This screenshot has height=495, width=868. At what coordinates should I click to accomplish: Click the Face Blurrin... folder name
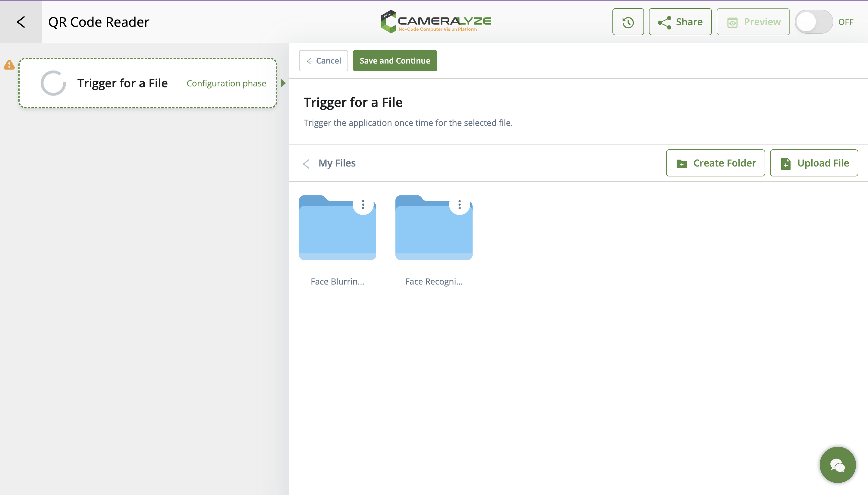337,282
